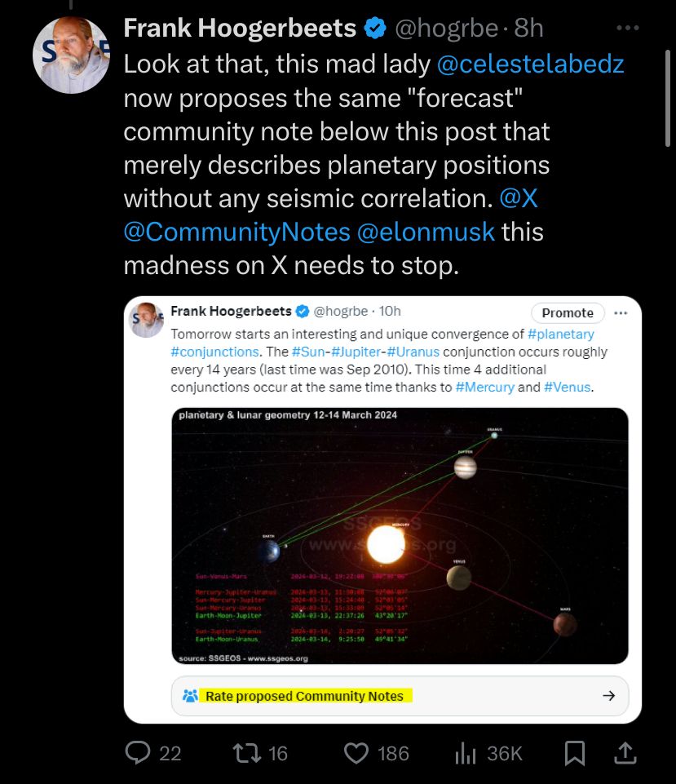The image size is (676, 784).
Task: Bookmark this post
Action: [x=575, y=753]
